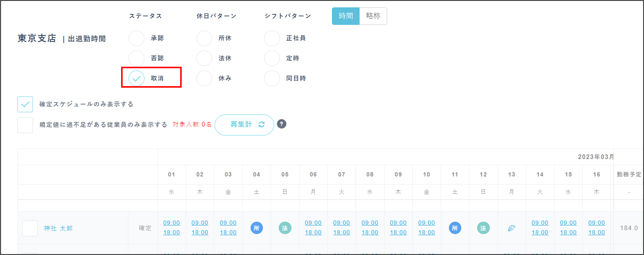Click the 勤務予定 column header
The image size is (644, 255).
[629, 174]
